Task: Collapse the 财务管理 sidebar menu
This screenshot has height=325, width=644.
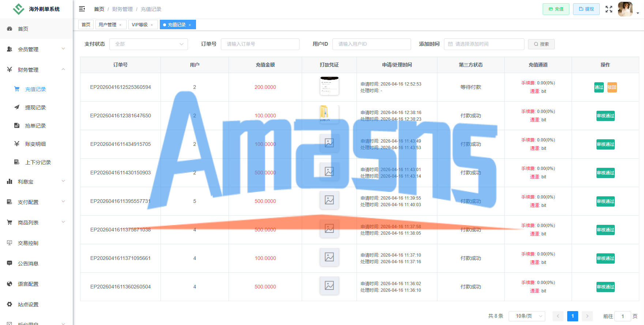Action: click(x=37, y=69)
